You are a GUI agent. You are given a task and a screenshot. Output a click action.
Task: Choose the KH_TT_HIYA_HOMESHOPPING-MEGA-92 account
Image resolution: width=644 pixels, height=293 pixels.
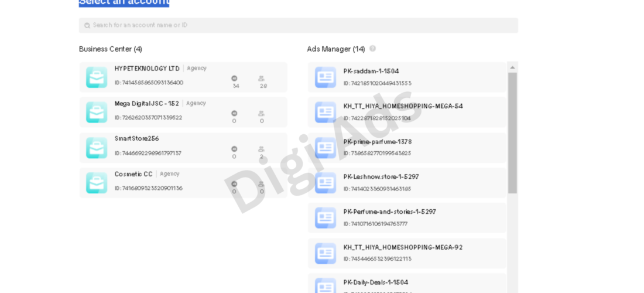[407, 254]
